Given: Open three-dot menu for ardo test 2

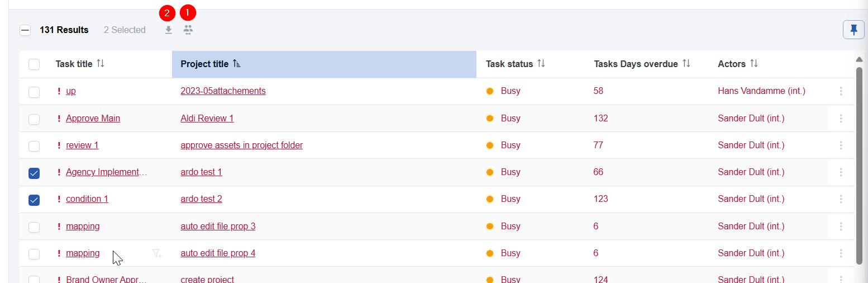Looking at the screenshot, I should [x=841, y=199].
